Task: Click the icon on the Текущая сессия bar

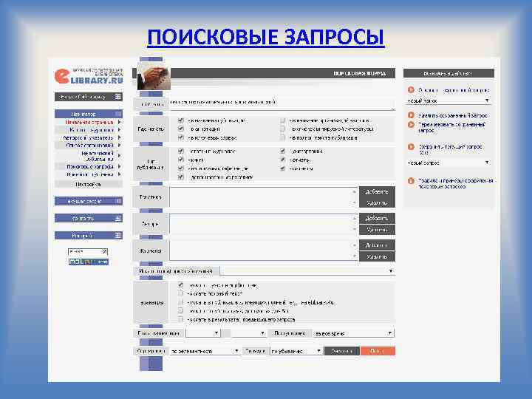Action: 118,201
